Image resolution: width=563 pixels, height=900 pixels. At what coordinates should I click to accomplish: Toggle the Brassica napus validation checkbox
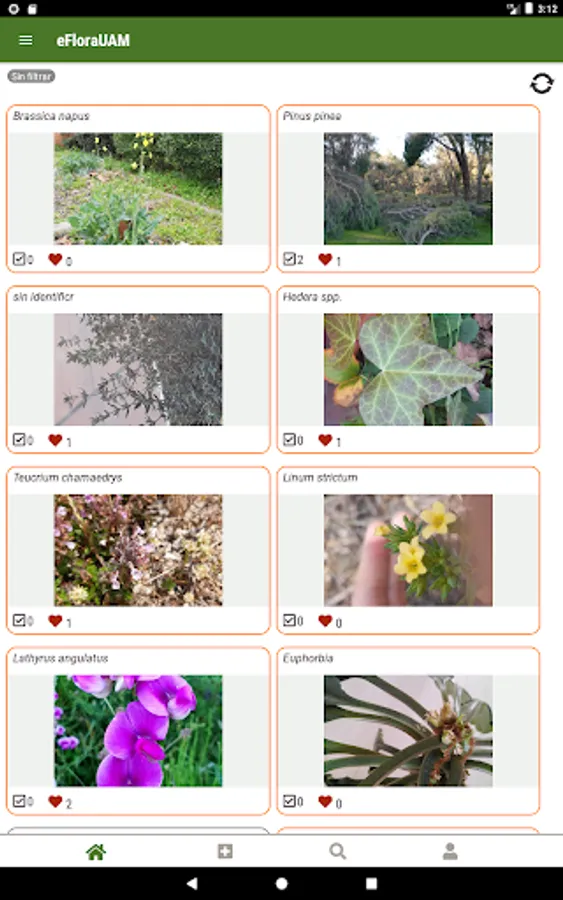19,259
